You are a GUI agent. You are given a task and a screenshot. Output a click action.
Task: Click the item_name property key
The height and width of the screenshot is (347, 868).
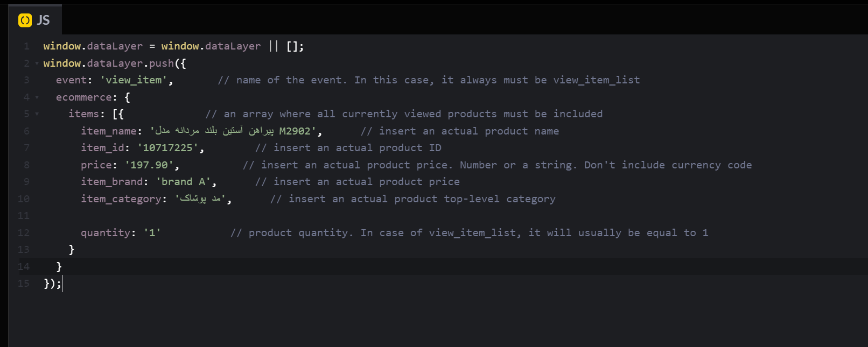[109, 131]
